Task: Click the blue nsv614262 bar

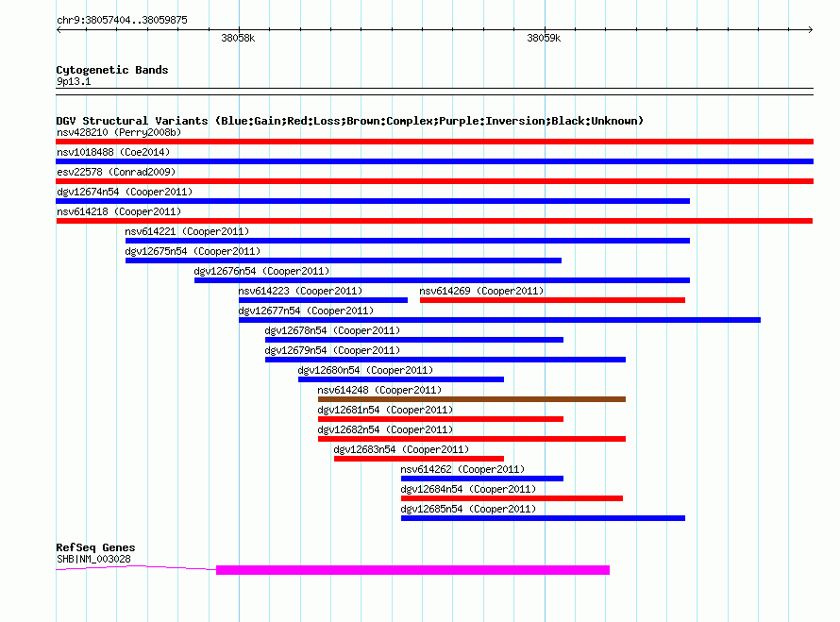Action: click(x=482, y=479)
